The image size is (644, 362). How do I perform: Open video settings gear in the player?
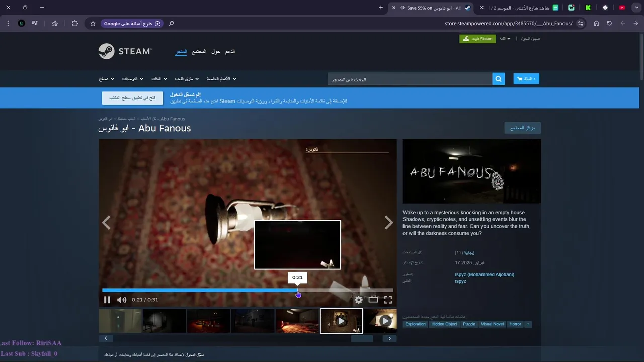[358, 300]
